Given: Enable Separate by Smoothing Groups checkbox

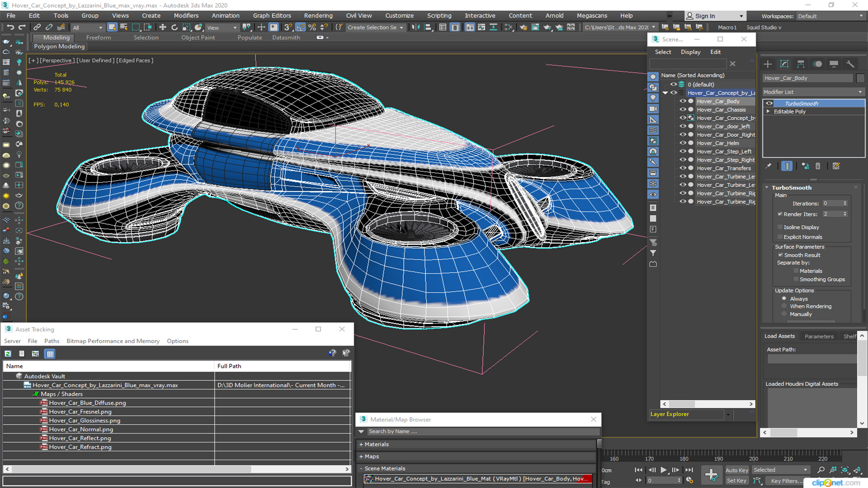Looking at the screenshot, I should 796,280.
